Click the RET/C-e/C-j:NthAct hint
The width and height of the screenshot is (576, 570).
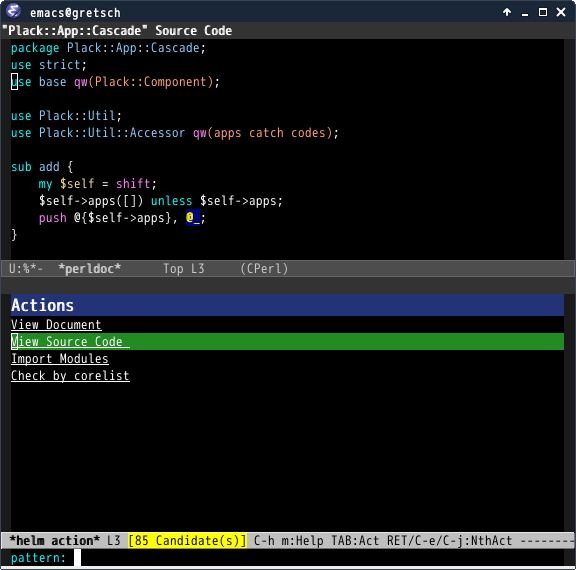point(449,541)
